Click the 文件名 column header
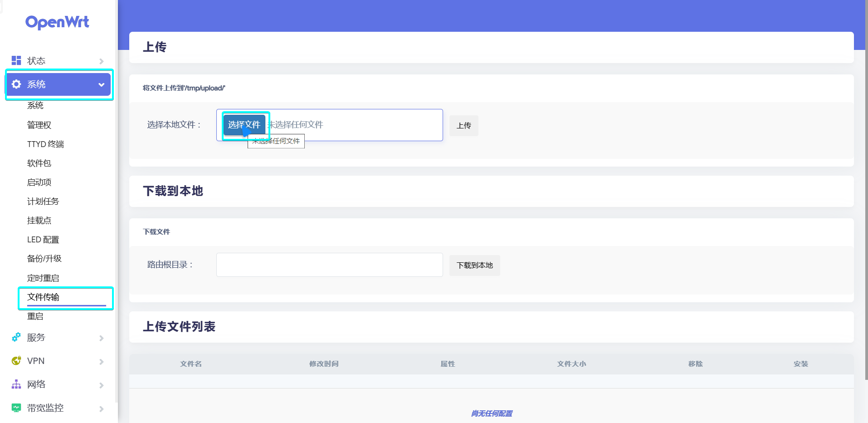Image resolution: width=868 pixels, height=423 pixels. point(191,364)
